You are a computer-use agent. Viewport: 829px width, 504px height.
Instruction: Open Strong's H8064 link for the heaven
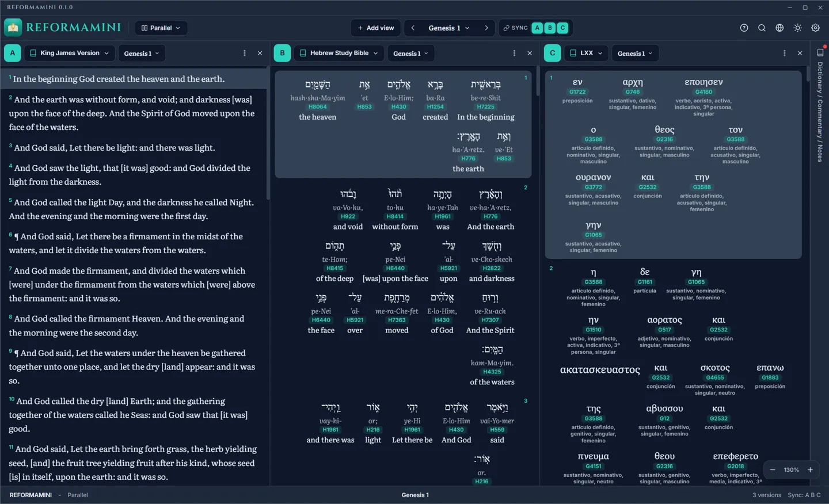click(317, 106)
